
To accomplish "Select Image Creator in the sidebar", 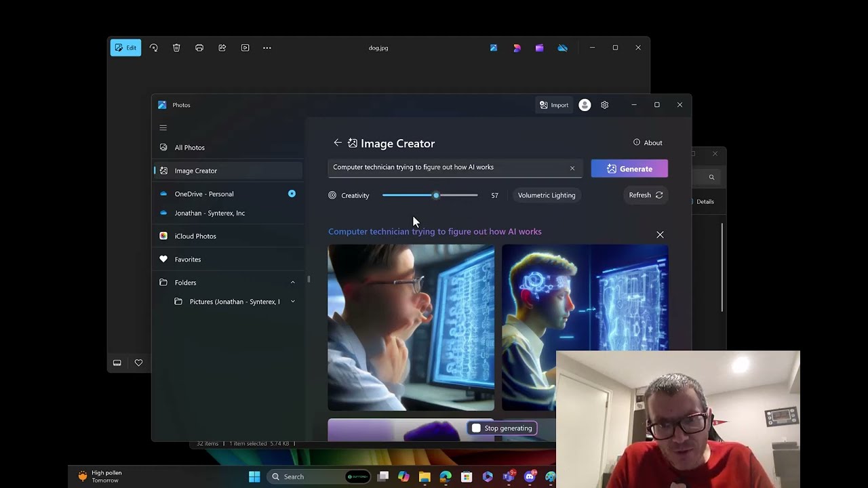I will [x=228, y=171].
